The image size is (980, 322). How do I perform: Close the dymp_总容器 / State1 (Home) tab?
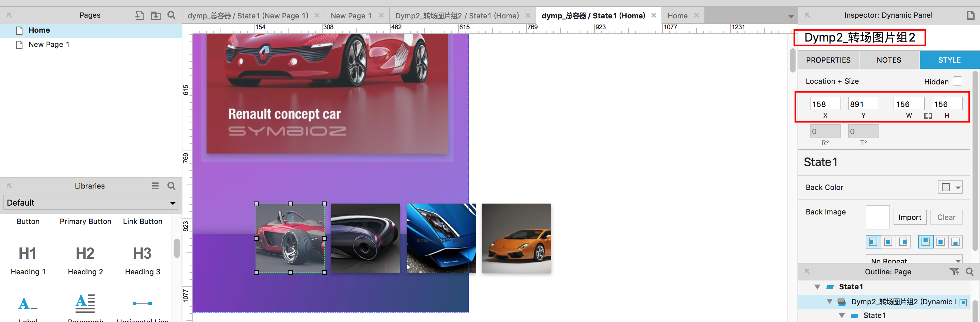654,16
